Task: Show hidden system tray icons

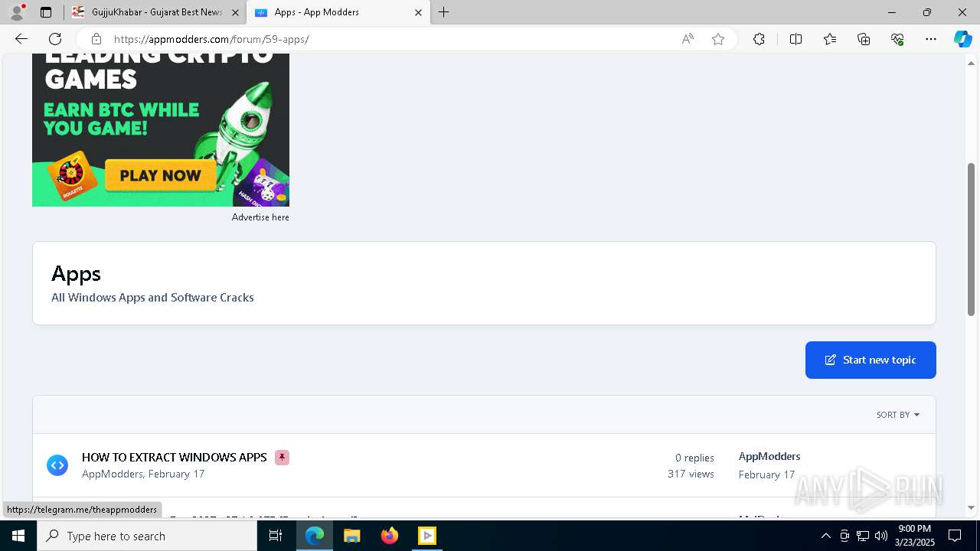Action: [x=825, y=536]
